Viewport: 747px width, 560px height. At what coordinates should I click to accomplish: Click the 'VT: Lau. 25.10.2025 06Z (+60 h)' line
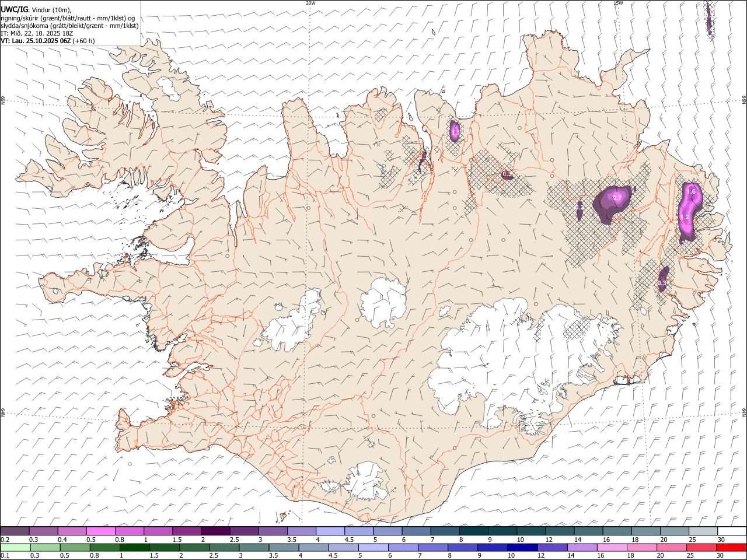click(x=48, y=41)
